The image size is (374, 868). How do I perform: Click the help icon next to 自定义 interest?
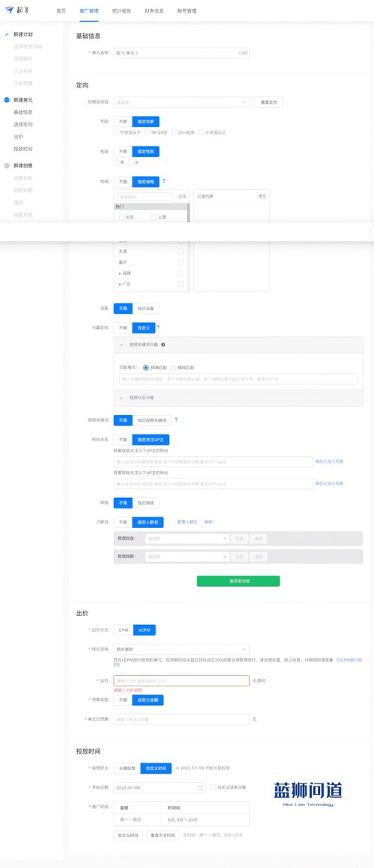coord(158,327)
